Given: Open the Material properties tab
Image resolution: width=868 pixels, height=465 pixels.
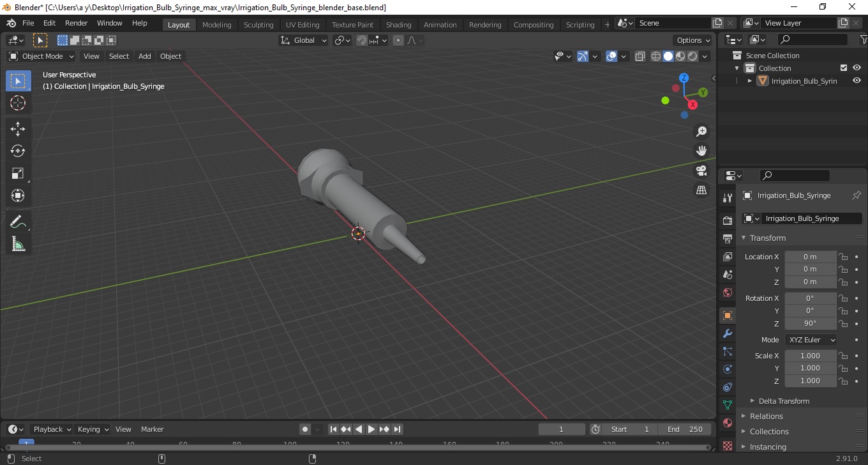Looking at the screenshot, I should 727,423.
